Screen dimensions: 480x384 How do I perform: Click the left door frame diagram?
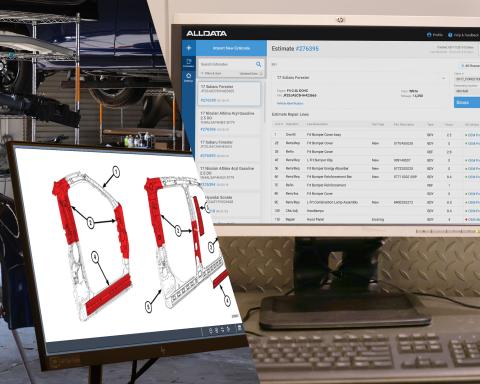(x=93, y=245)
